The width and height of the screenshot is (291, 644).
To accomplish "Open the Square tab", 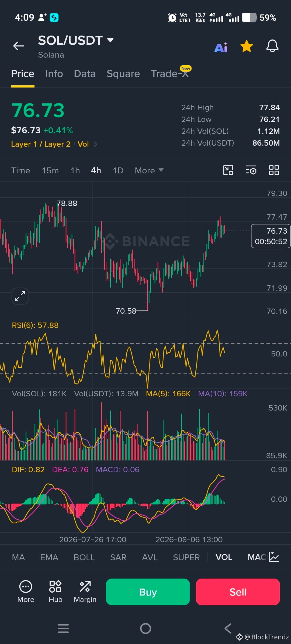I will 123,74.
